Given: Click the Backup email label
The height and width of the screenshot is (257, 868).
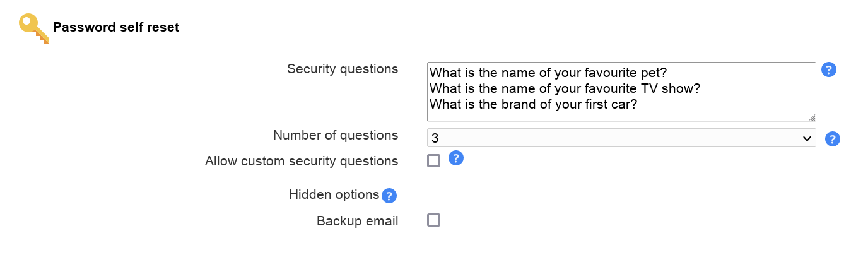Looking at the screenshot, I should pos(357,221).
